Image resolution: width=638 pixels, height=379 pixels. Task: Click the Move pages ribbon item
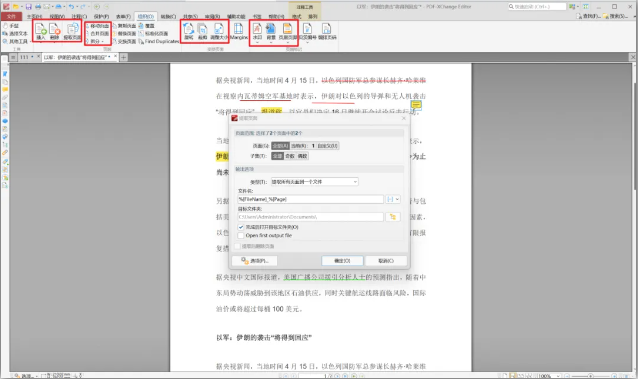click(97, 26)
